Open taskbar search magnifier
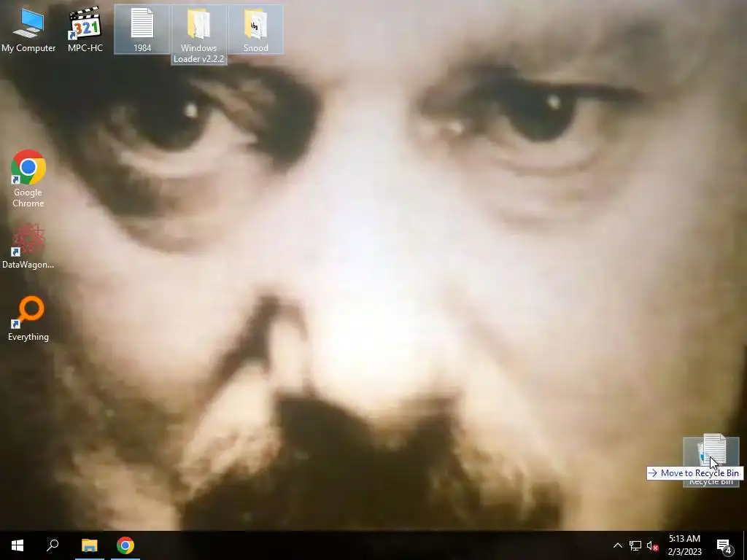Image resolution: width=747 pixels, height=560 pixels. tap(53, 545)
